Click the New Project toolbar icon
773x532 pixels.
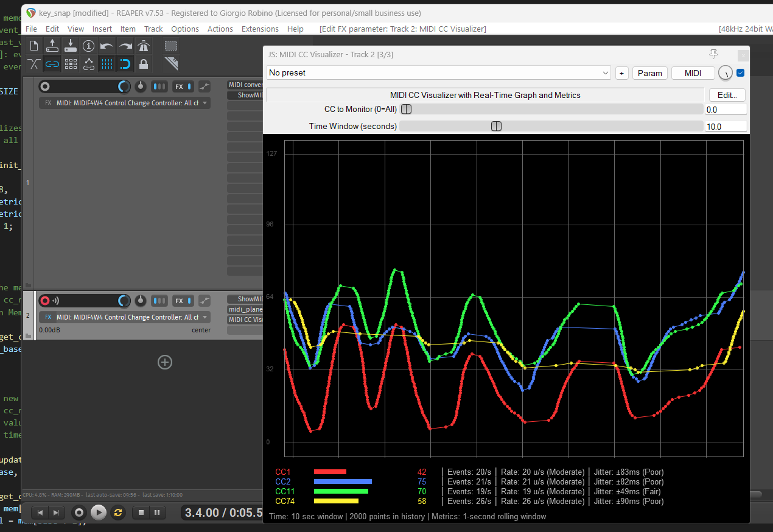(34, 46)
